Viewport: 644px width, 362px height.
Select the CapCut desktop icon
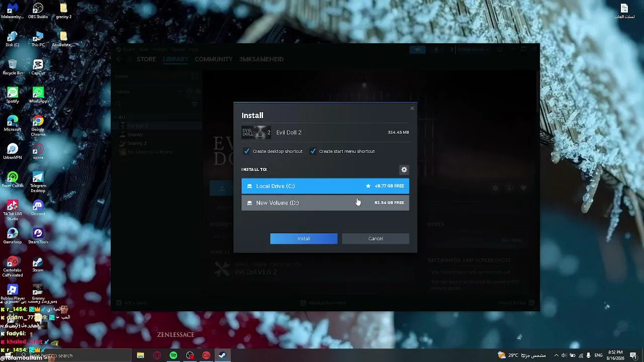pos(38,67)
